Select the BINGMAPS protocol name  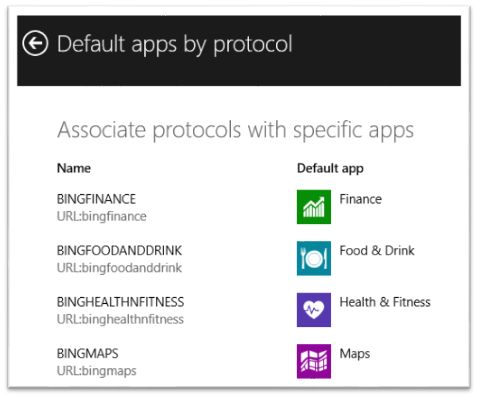coord(88,353)
